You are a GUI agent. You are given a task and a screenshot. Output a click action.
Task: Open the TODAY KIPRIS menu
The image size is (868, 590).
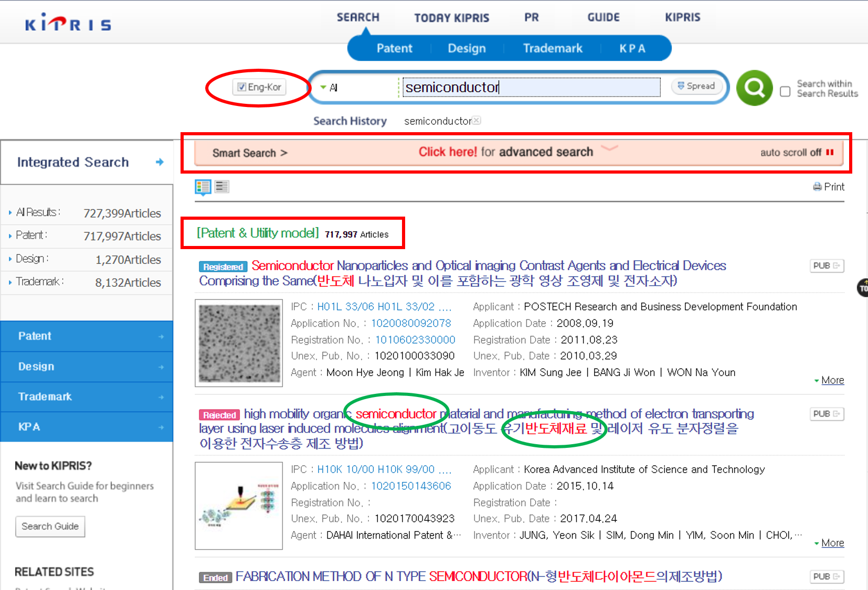tap(451, 18)
